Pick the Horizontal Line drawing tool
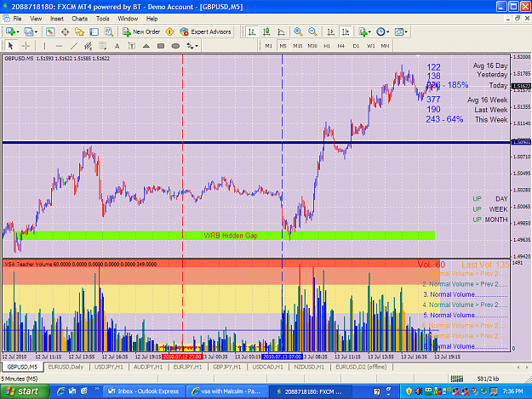 click(59, 46)
